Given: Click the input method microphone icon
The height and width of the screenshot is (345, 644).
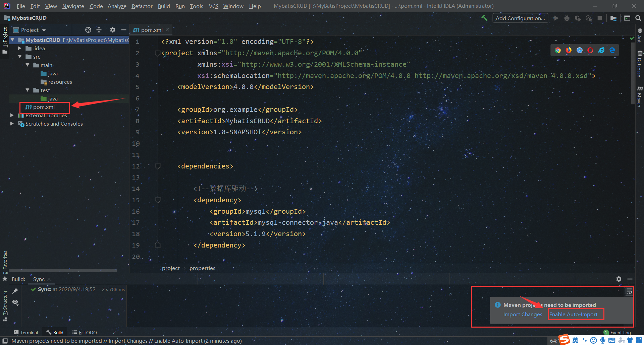Looking at the screenshot, I should pyautogui.click(x=603, y=340).
